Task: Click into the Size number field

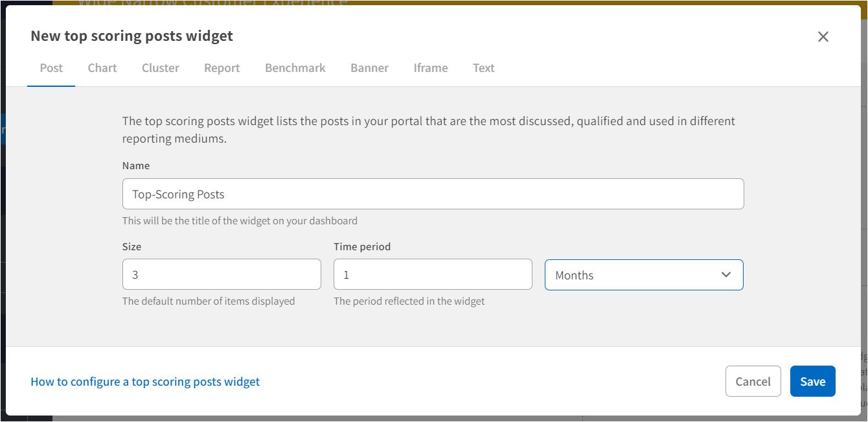Action: click(x=222, y=274)
